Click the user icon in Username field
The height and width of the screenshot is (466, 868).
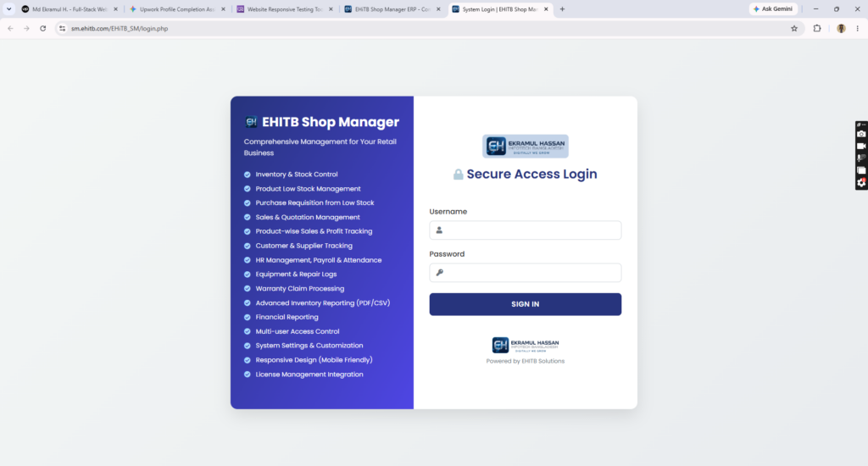[x=439, y=230]
